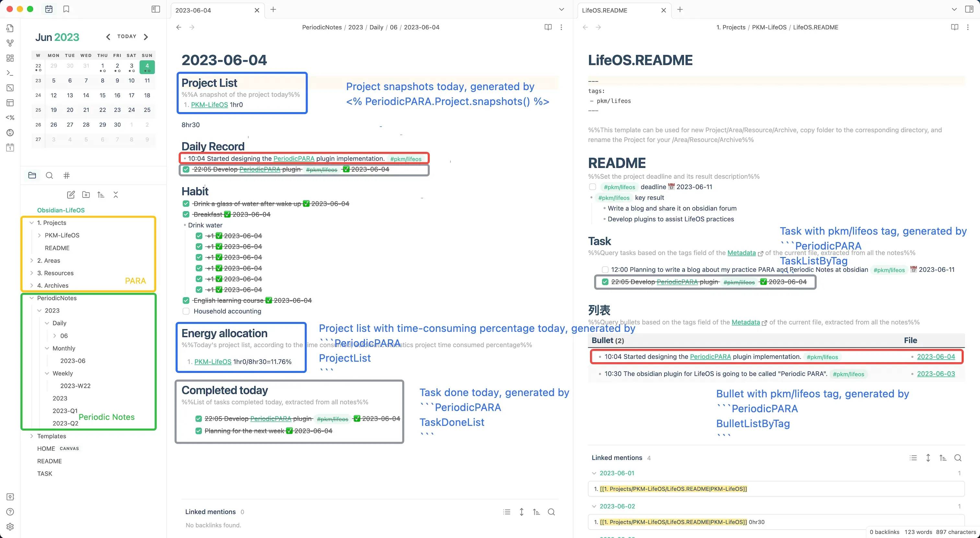
Task: Check the Household accounting checkbox
Action: 186,311
